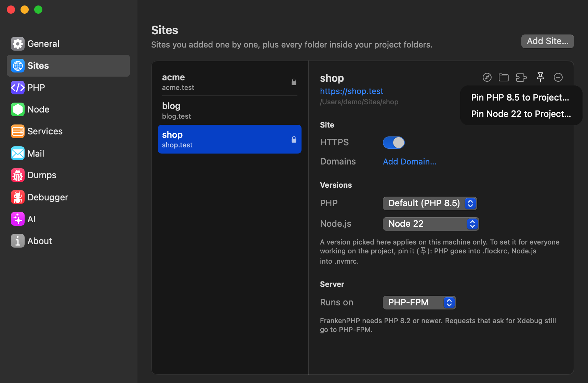The height and width of the screenshot is (383, 588).
Task: Open the Node.js version dropdown
Action: pyautogui.click(x=431, y=224)
